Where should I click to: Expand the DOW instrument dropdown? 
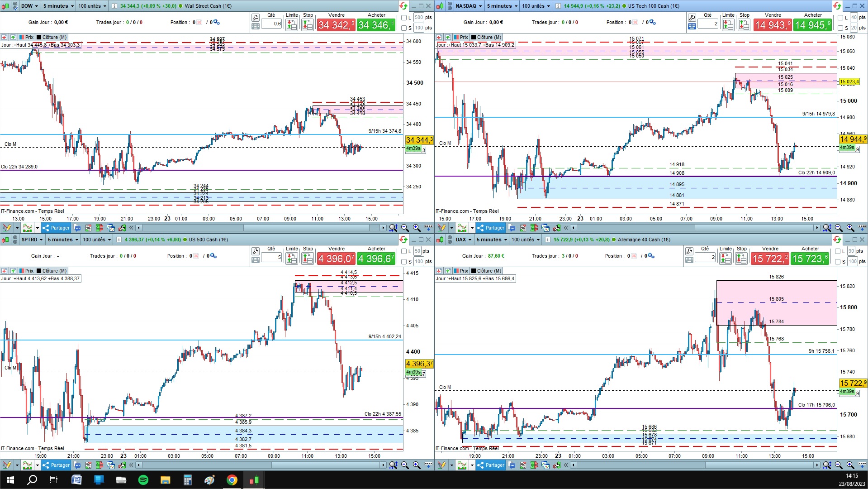pos(29,6)
